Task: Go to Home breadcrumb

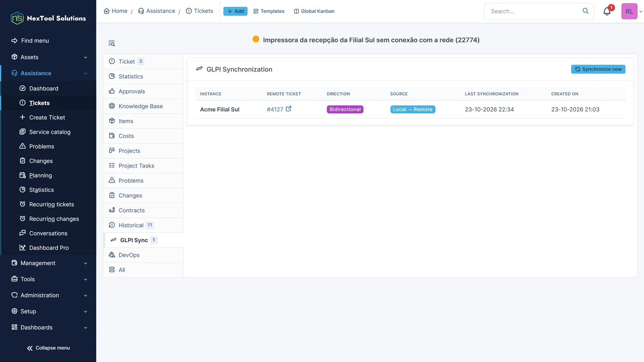Action: point(116,11)
